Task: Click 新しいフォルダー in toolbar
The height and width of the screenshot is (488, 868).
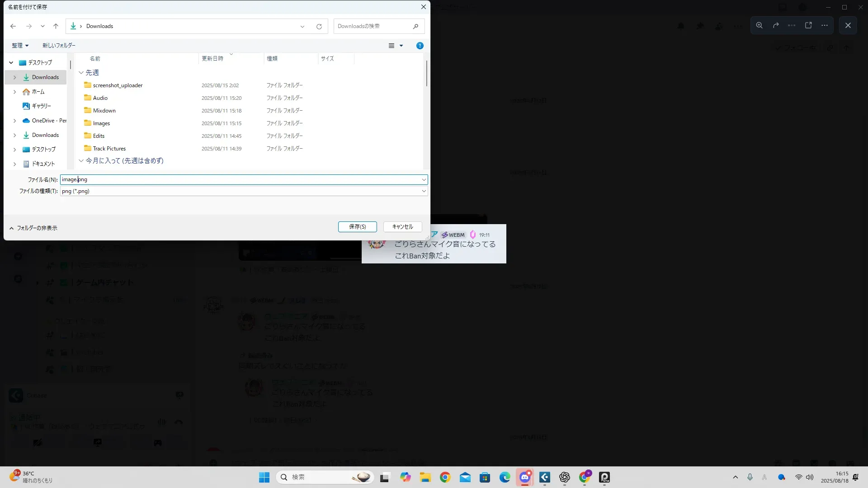Action: 59,46
